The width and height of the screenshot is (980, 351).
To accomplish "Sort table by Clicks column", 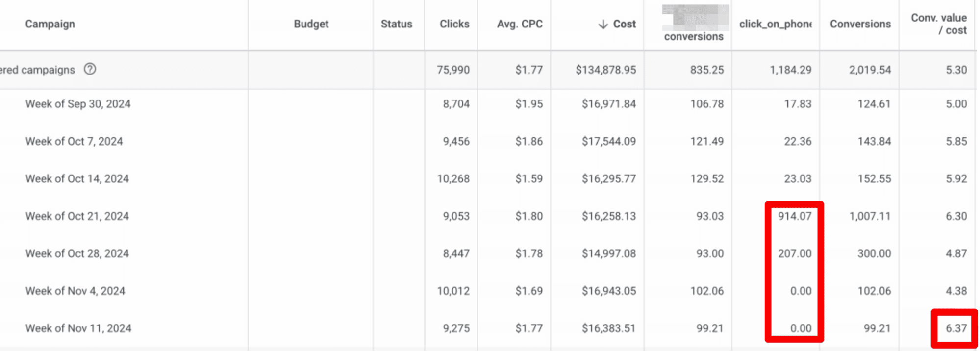I will pyautogui.click(x=454, y=24).
